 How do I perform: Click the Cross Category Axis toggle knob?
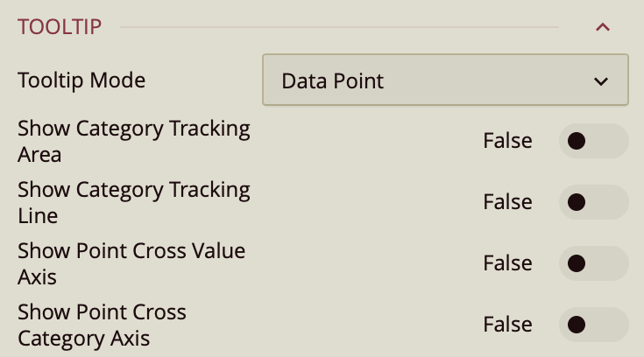tap(577, 325)
